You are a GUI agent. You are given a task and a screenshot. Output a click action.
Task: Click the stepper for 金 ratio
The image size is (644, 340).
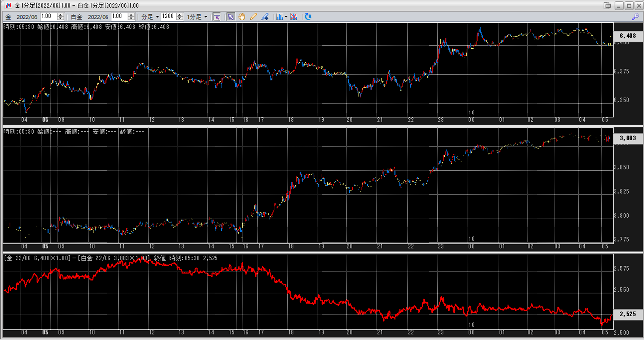pyautogui.click(x=61, y=17)
